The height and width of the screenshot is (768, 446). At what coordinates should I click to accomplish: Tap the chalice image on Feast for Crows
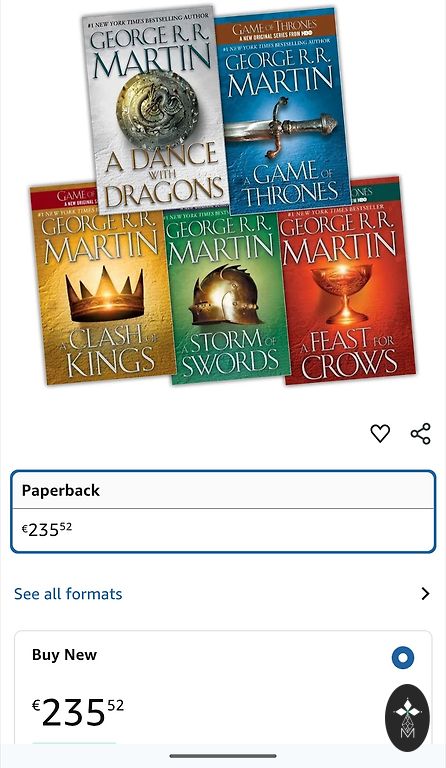[x=348, y=292]
